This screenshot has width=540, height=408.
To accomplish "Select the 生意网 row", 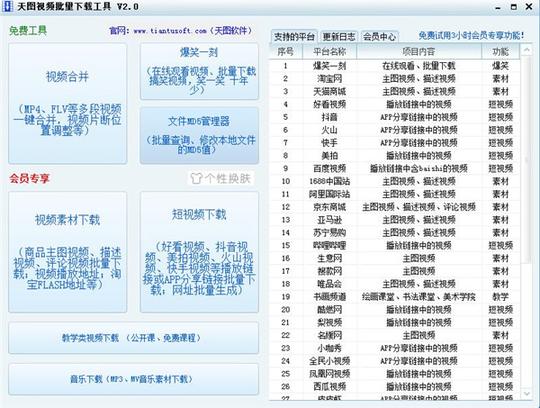I will pyautogui.click(x=394, y=258).
